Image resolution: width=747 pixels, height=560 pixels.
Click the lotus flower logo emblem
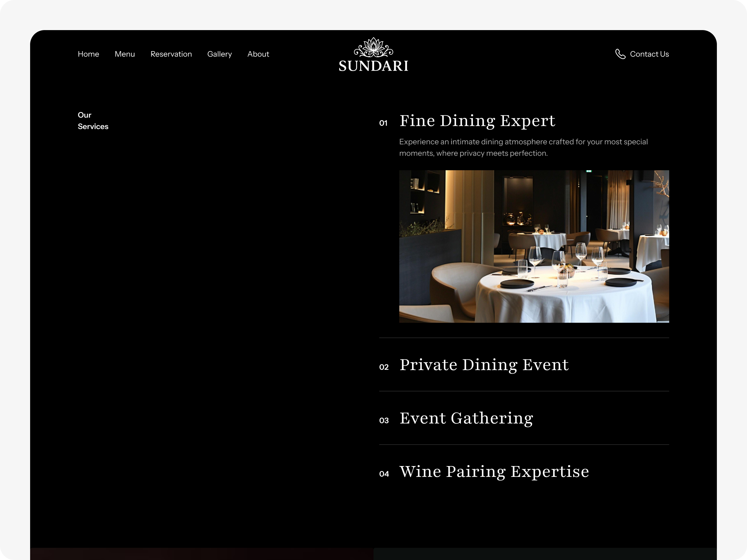coord(373,47)
